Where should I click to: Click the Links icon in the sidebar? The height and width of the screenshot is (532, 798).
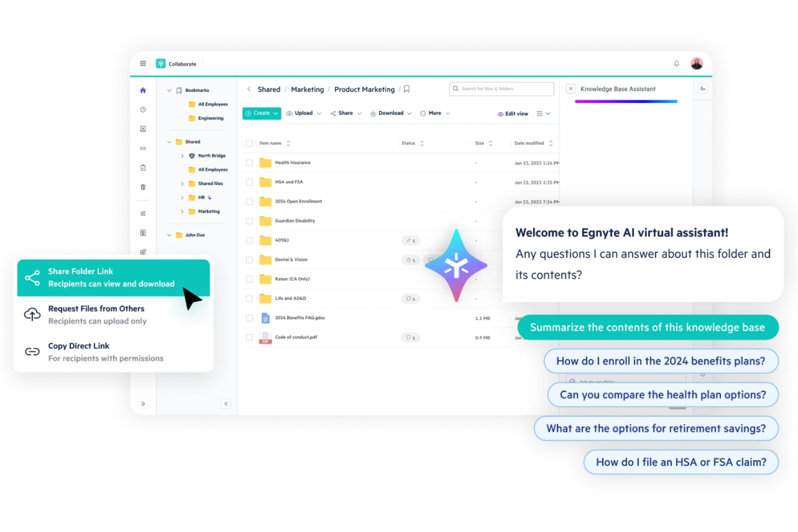[x=143, y=148]
